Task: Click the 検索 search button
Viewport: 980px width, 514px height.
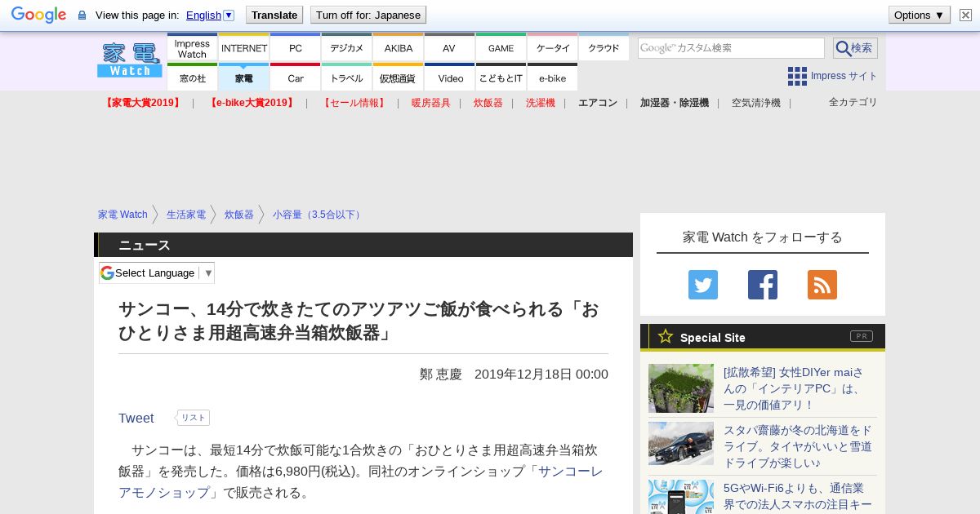Action: [855, 48]
